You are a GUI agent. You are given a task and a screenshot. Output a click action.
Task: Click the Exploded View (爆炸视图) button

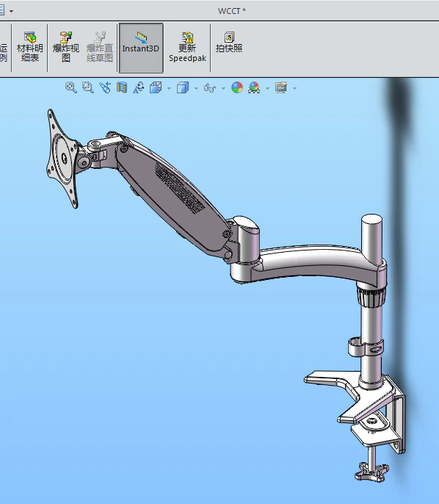pyautogui.click(x=66, y=47)
